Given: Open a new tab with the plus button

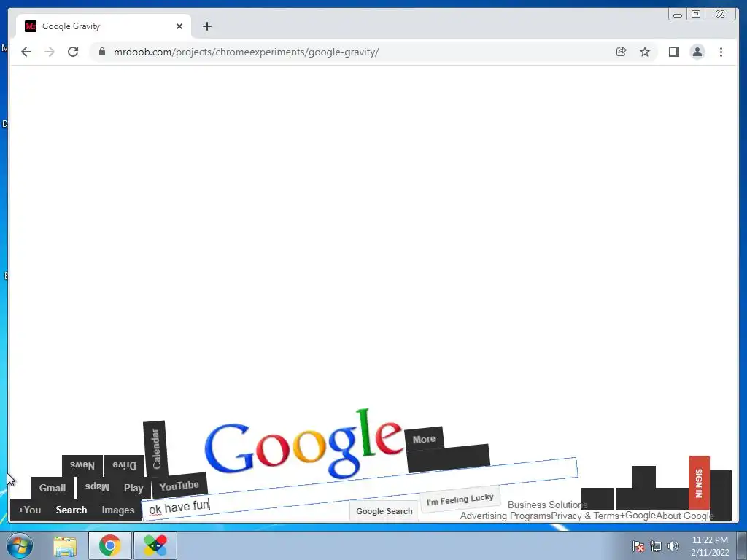Looking at the screenshot, I should 206,26.
